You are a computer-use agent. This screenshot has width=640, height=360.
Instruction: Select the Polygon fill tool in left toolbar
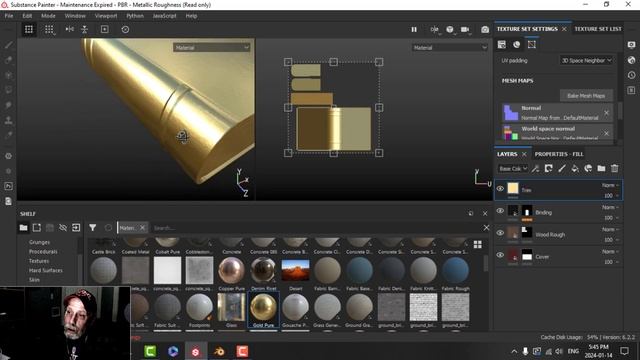tap(9, 90)
